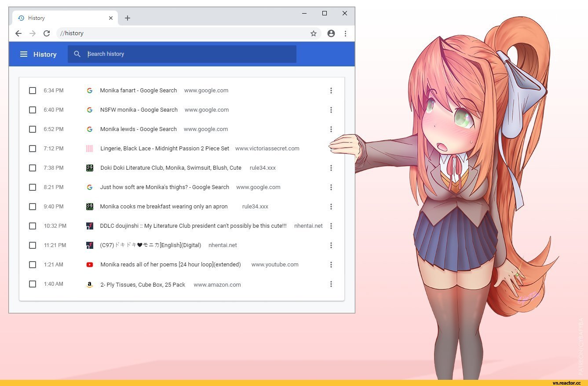Open the 'Doki Doki Literature Club, Monika, Swimsuit' link
Image resolution: width=588 pixels, height=386 pixels.
(171, 168)
